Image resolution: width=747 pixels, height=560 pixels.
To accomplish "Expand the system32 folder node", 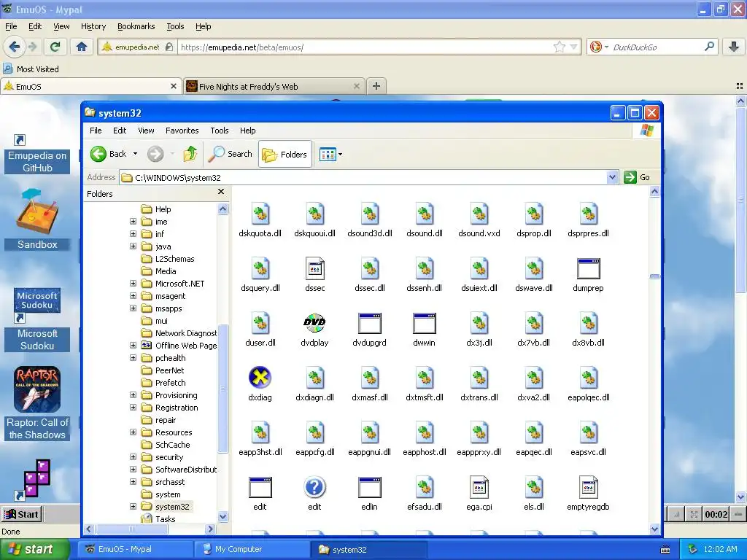I will (133, 506).
